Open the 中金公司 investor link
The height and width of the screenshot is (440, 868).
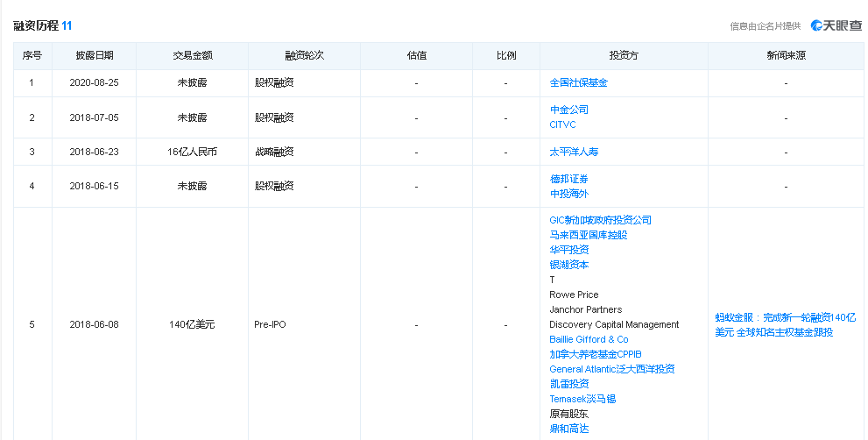click(568, 110)
